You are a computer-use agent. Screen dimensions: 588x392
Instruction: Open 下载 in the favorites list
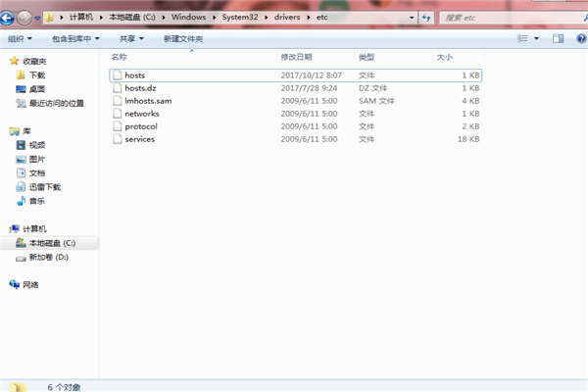click(37, 75)
